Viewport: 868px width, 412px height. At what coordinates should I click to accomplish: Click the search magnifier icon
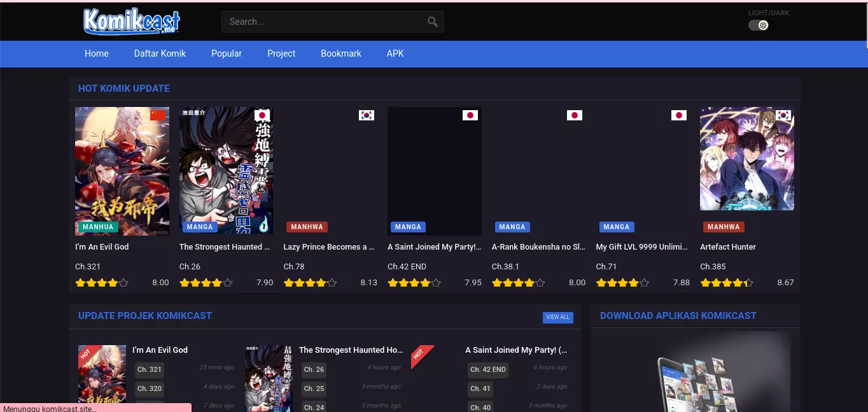(x=433, y=22)
